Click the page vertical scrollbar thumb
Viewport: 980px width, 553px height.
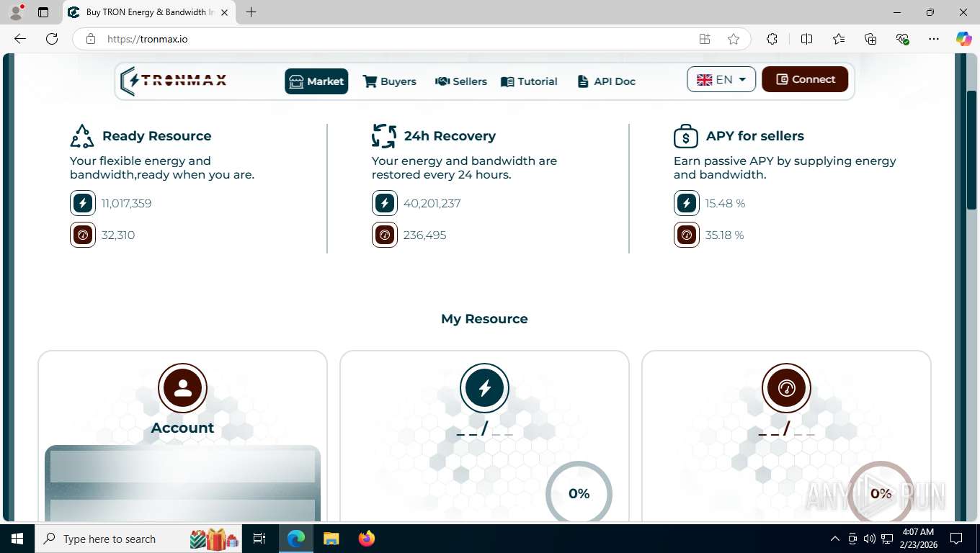(x=970, y=151)
